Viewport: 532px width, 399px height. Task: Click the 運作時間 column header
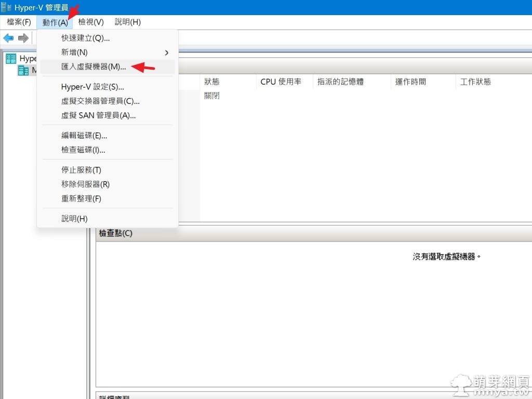point(410,82)
